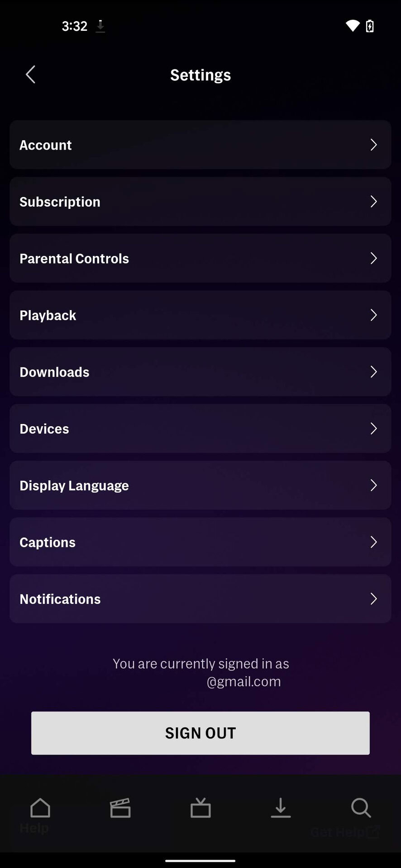Open the Search magnifier icon
Image resolution: width=401 pixels, height=868 pixels.
coord(361,808)
